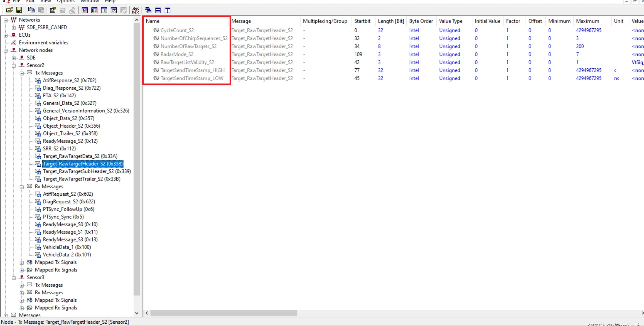Viewport: 644px width, 326px height.
Task: Select Object_Header_S2 (0x356) message
Action: tap(71, 126)
